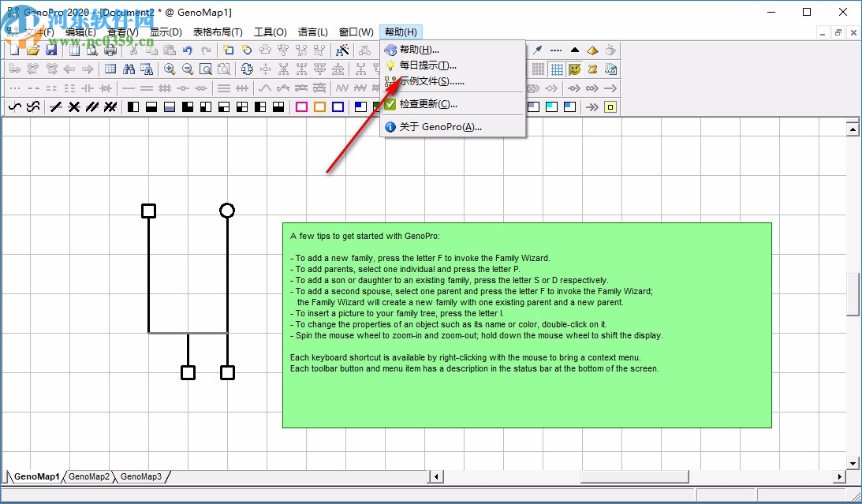862x504 pixels.
Task: Toggle the dotted grid display icon
Action: point(539,69)
